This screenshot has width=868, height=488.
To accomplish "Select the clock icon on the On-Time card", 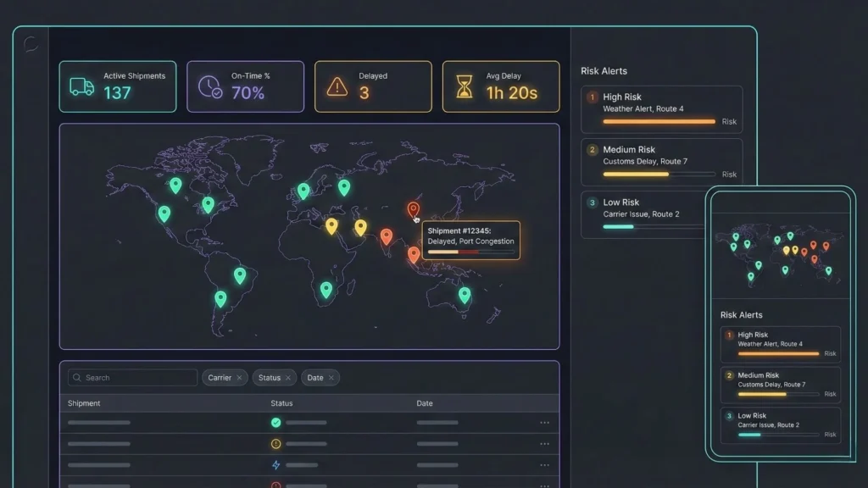I will pyautogui.click(x=209, y=86).
